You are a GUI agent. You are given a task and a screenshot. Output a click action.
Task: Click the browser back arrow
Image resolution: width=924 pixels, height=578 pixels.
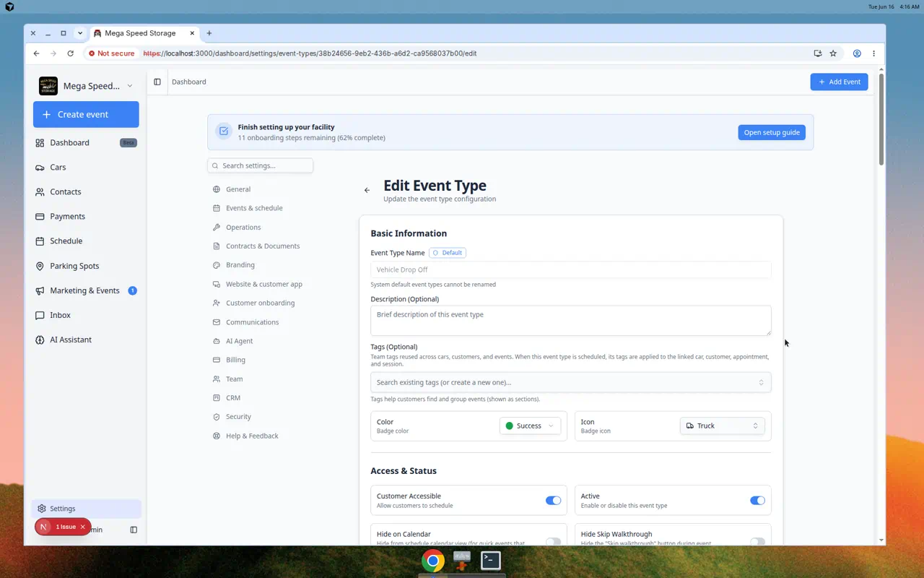click(37, 53)
